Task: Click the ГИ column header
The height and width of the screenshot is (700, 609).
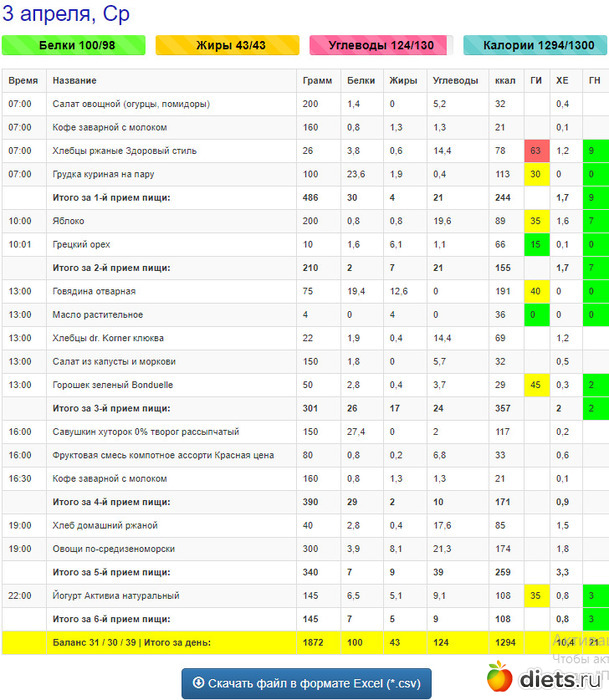Action: 536,80
